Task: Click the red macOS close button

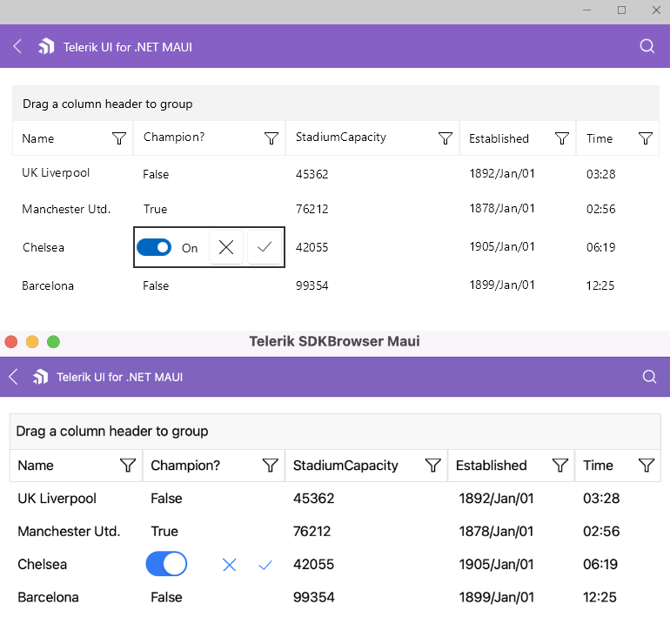Action: pos(11,342)
